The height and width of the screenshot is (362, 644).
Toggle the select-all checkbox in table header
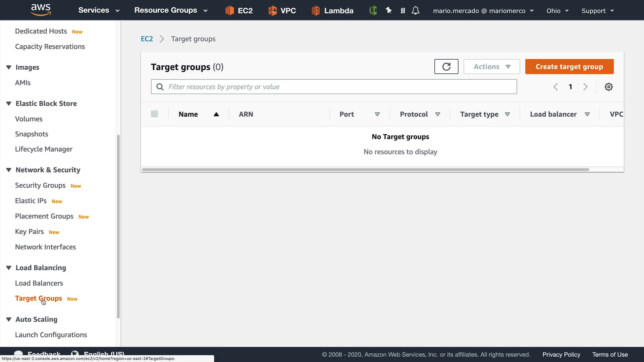pyautogui.click(x=154, y=114)
